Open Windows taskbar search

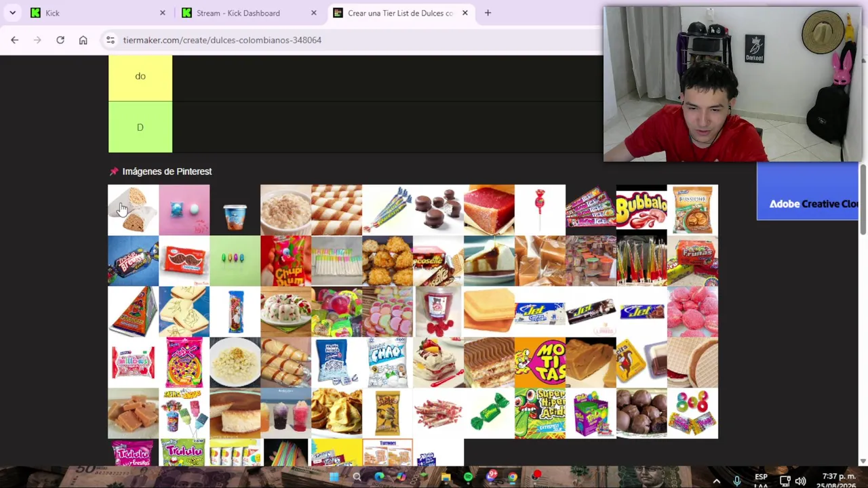tap(357, 478)
